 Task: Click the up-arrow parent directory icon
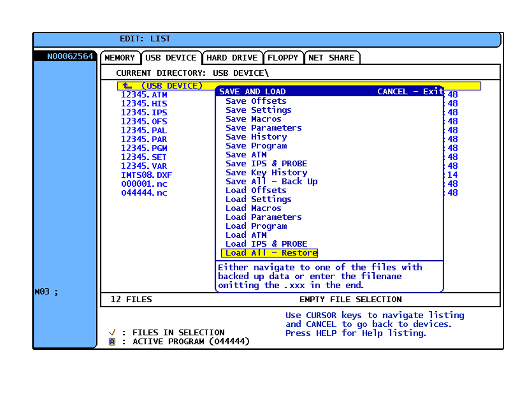click(128, 86)
